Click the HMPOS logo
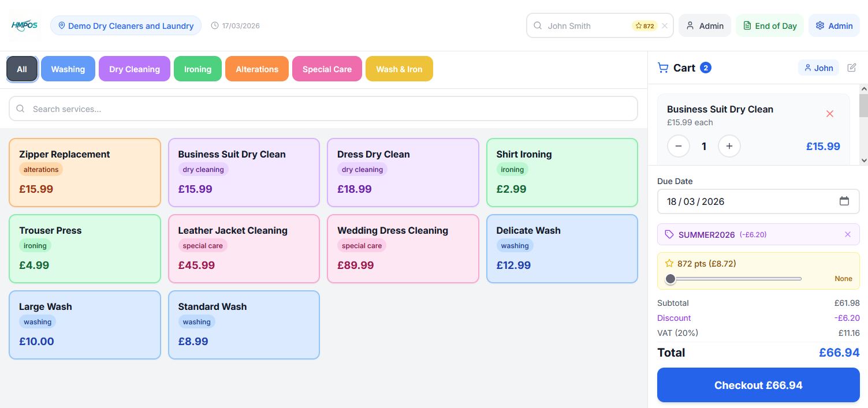Viewport: 868px width, 408px height. tap(24, 25)
